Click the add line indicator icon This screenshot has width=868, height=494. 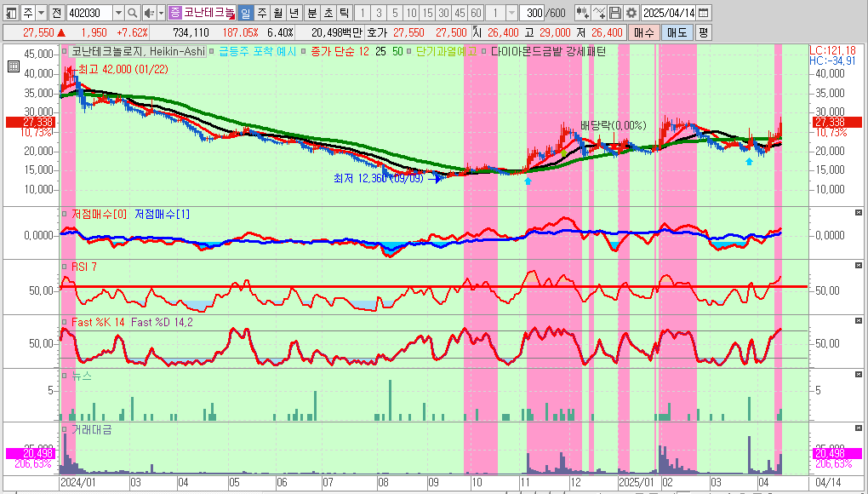pyautogui.click(x=598, y=13)
